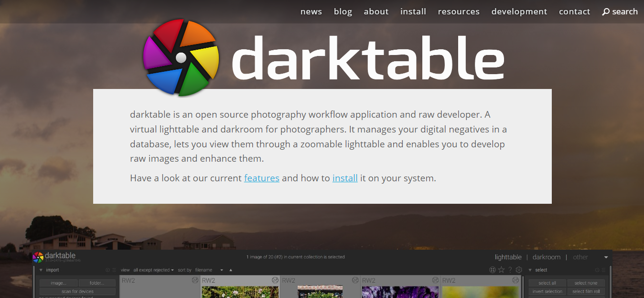Click the '1 image of 20 (#2)' status text
644x298 pixels.
click(x=296, y=257)
